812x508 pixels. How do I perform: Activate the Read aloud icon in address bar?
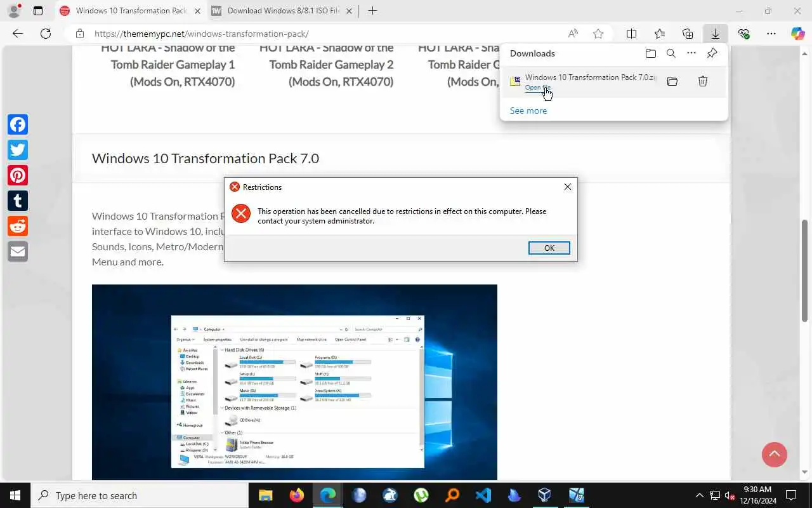click(x=573, y=34)
